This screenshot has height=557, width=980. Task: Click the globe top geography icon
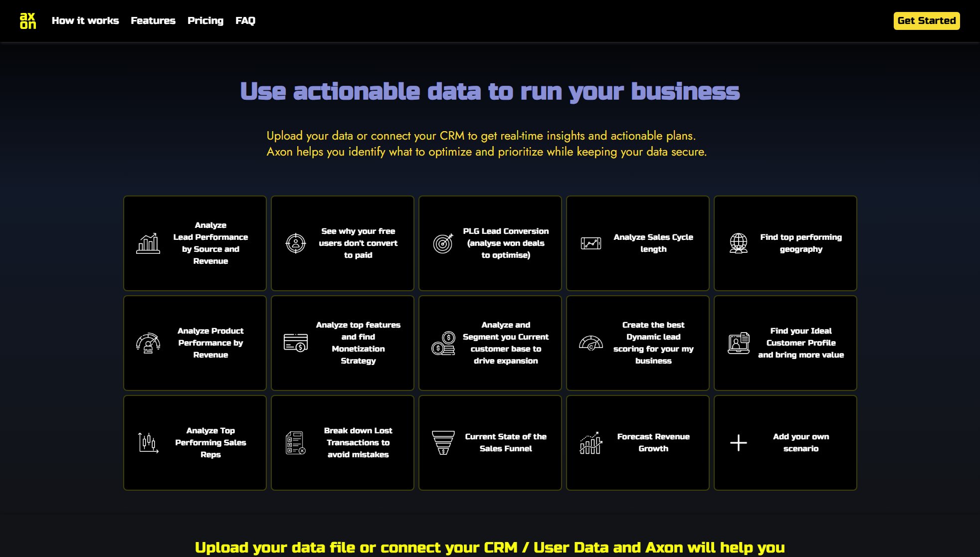(739, 243)
